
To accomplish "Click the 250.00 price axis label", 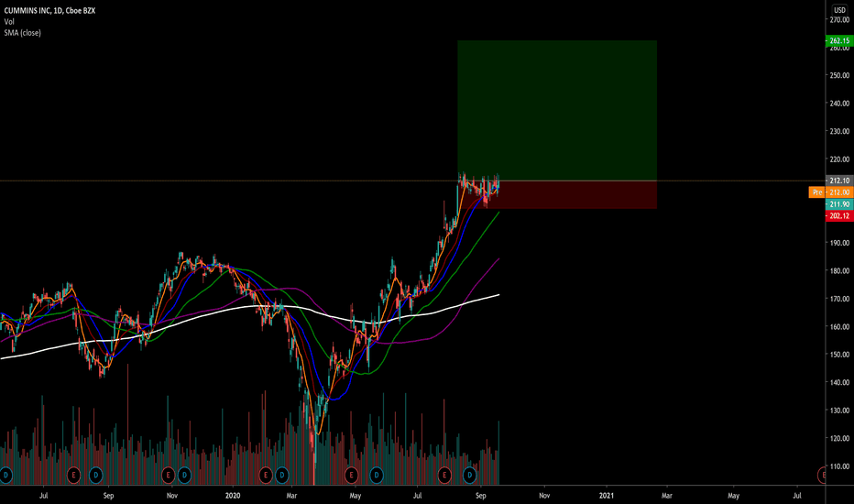I will coord(839,75).
